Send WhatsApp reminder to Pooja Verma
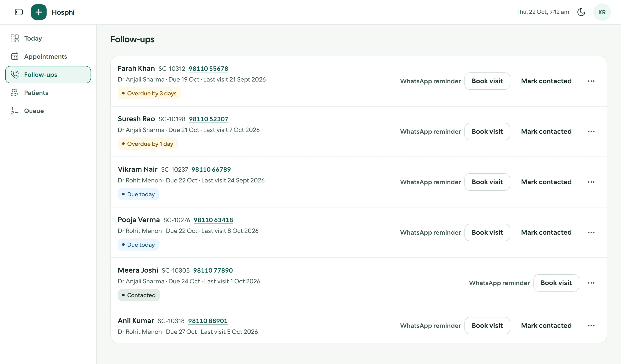 coord(430,232)
